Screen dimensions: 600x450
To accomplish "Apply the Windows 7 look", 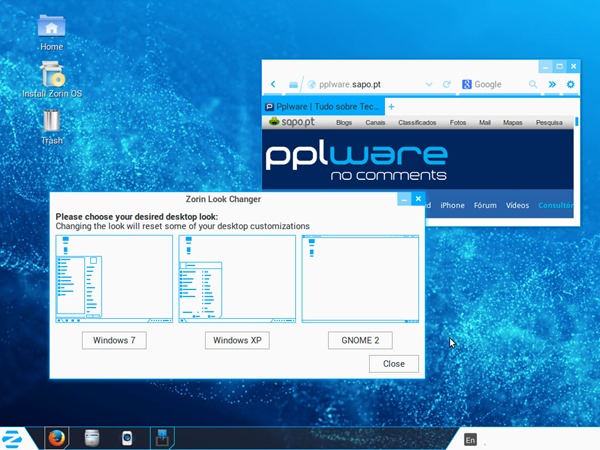I will click(114, 340).
